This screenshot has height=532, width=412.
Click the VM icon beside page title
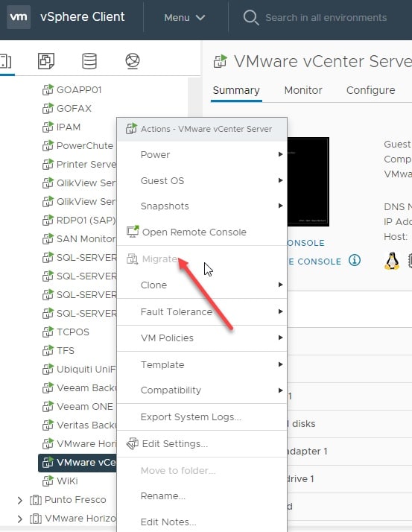click(x=221, y=62)
